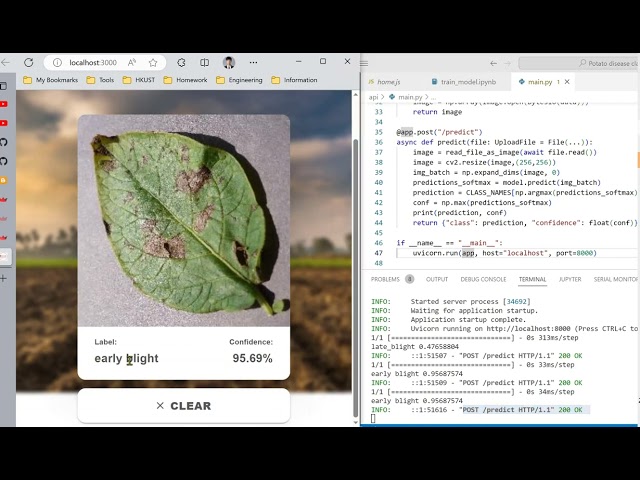
Task: Open the HKUST bookmarks folder
Action: [139, 80]
